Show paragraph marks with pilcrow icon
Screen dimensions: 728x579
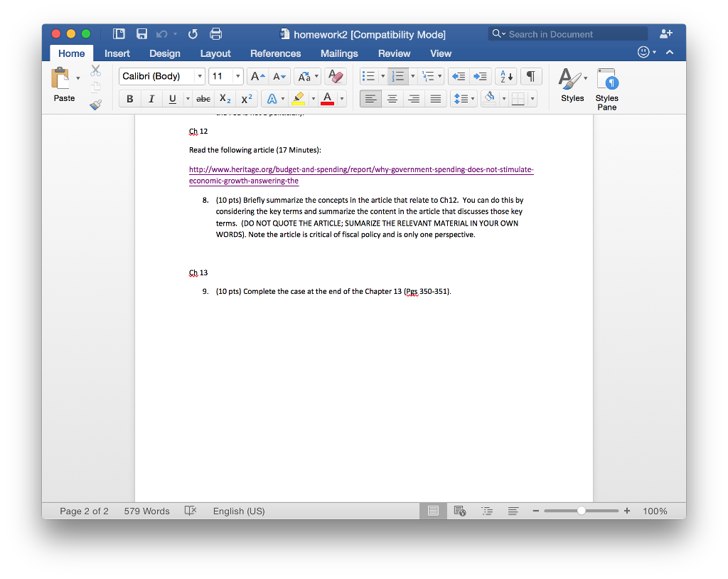[530, 76]
